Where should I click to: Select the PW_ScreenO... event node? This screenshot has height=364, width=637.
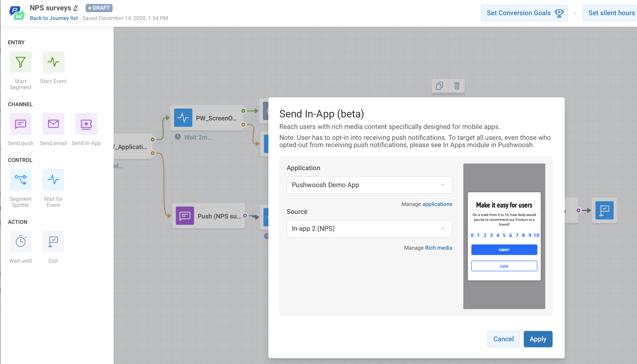pyautogui.click(x=207, y=118)
